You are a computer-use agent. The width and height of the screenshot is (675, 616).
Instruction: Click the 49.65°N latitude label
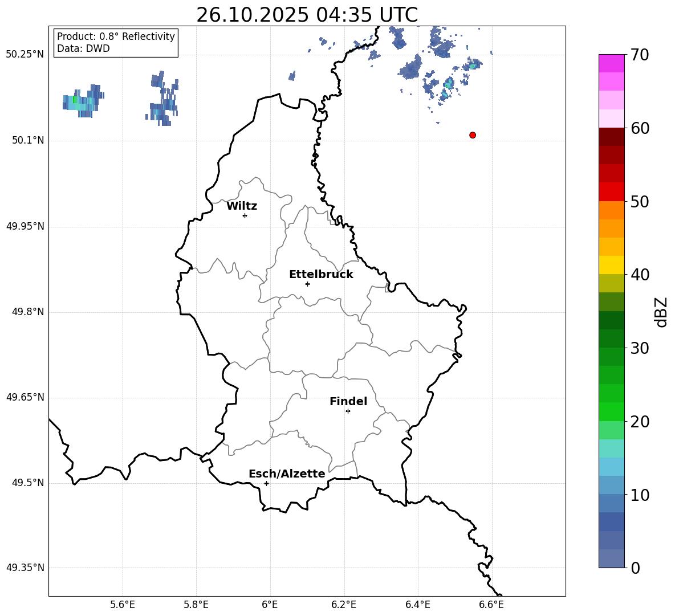point(25,397)
